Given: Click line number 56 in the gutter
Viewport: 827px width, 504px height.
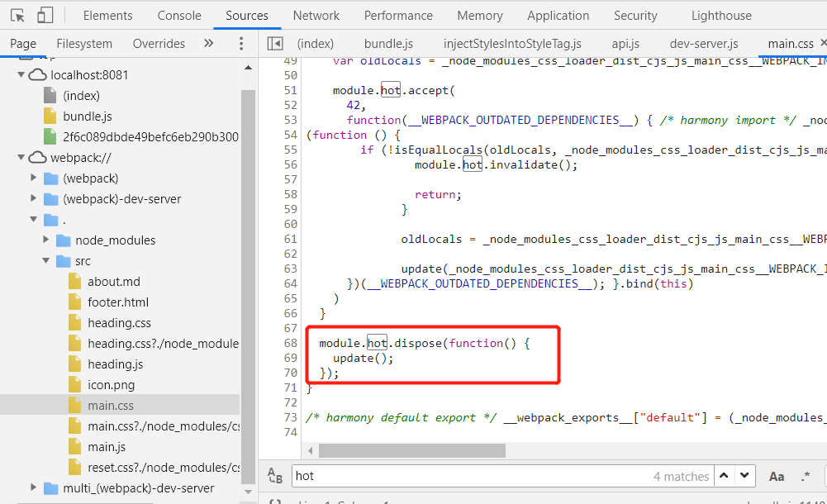Looking at the screenshot, I should tap(291, 164).
